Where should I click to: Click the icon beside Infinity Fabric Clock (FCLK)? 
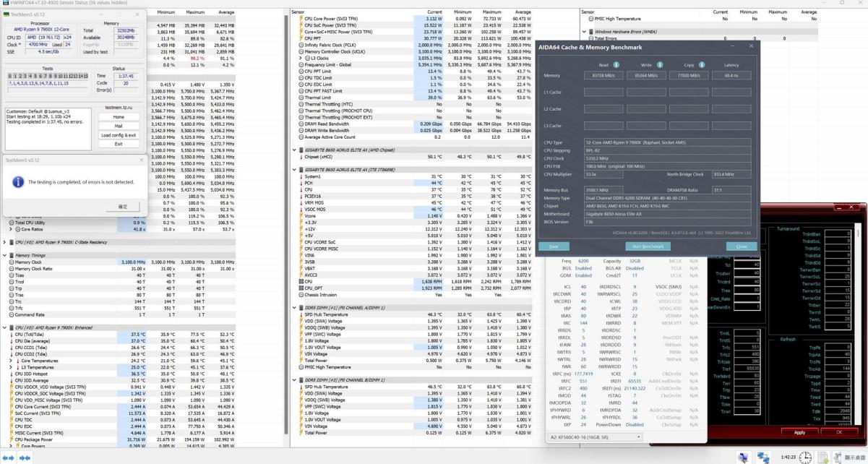[301, 45]
